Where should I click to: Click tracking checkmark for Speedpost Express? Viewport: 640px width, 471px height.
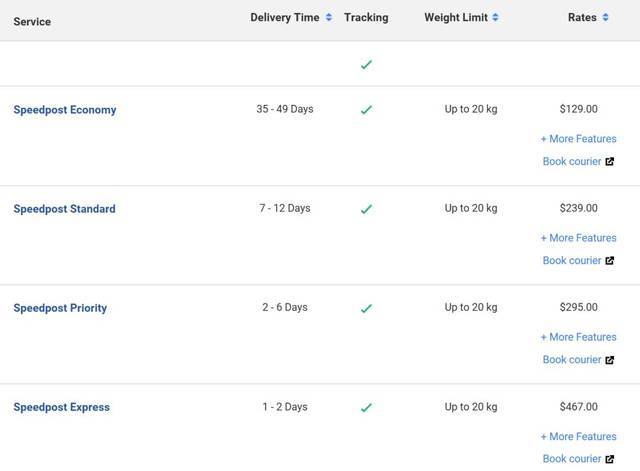point(366,407)
